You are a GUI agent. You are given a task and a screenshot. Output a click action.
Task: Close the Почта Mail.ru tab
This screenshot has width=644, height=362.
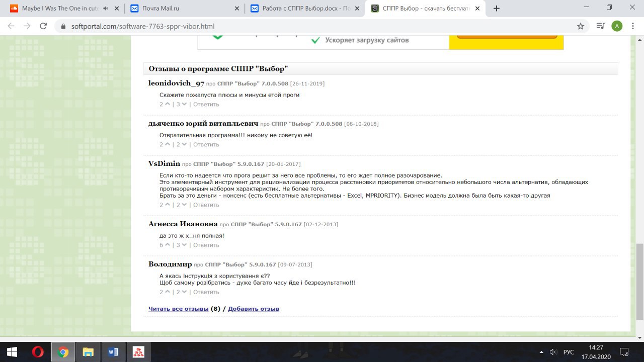tap(236, 9)
